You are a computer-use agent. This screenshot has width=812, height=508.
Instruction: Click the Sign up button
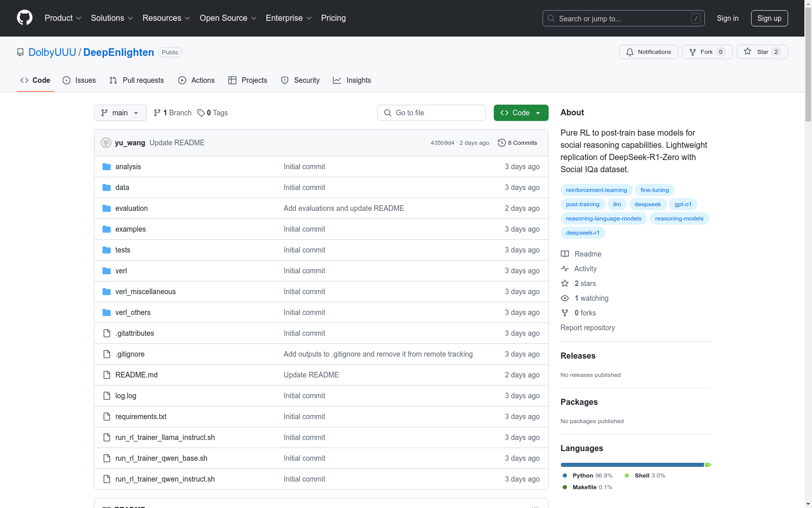pyautogui.click(x=769, y=18)
